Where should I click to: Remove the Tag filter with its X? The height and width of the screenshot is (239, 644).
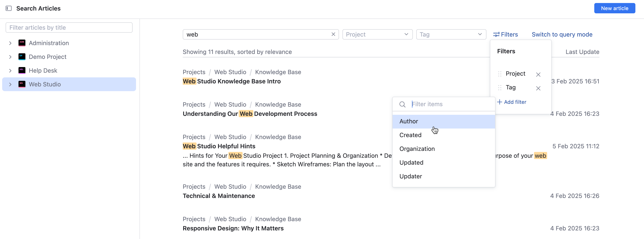click(x=538, y=88)
